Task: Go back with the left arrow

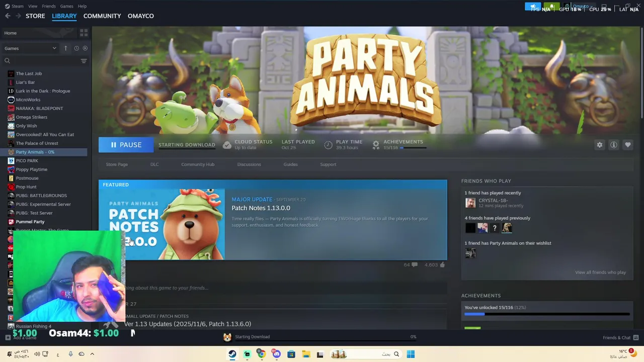Action: point(8,16)
